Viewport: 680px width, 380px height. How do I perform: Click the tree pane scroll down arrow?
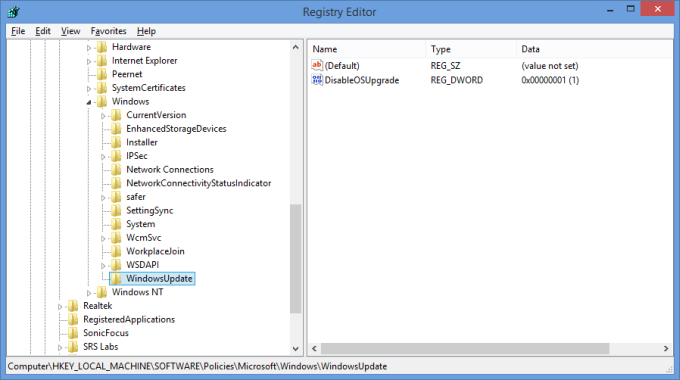(x=296, y=348)
